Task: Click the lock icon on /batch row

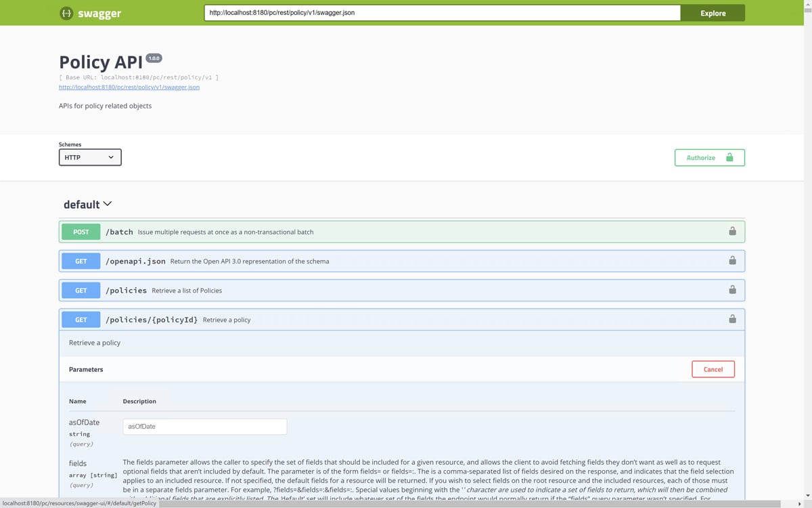Action: (732, 231)
